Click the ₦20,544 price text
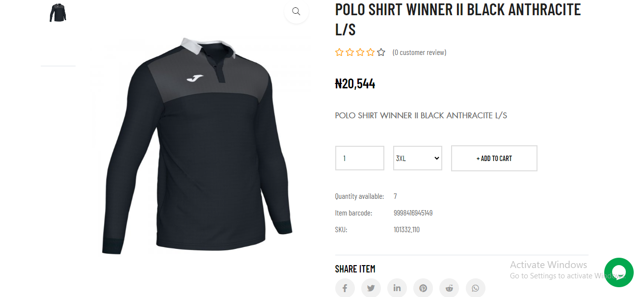Screen dimensions: 644x297 (355, 84)
